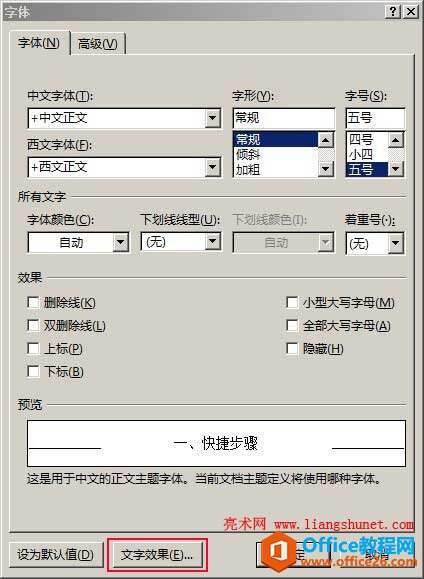Click the 设为默认值(D) button
Screen dimensions: 424x579
(x=55, y=554)
